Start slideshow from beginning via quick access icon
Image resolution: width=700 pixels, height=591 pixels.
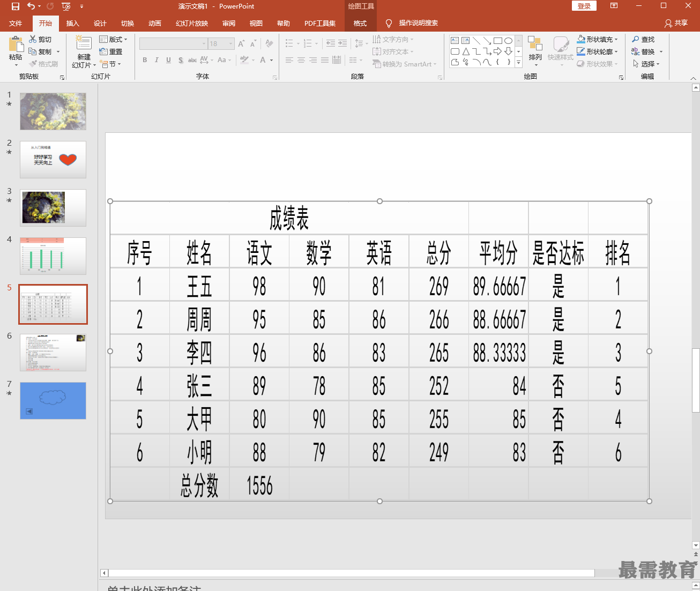tap(66, 6)
